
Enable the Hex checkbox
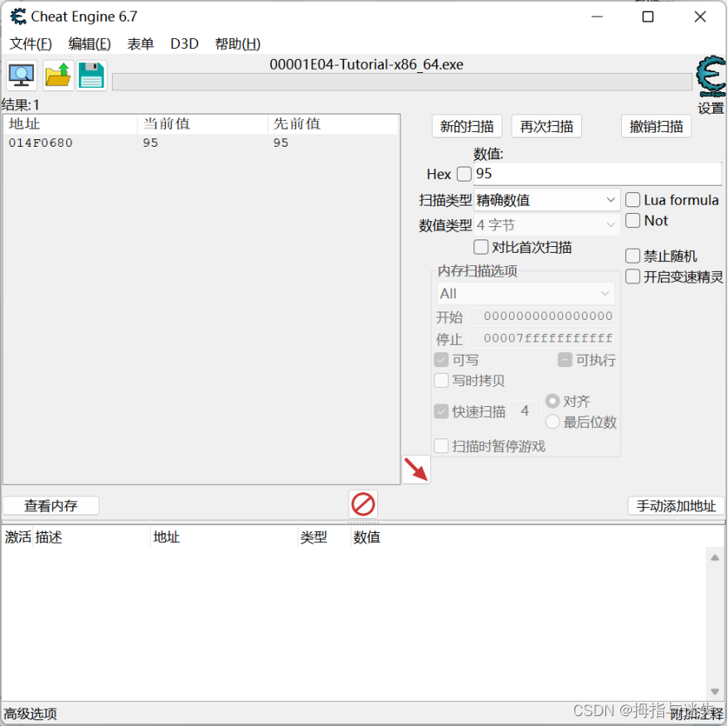[463, 174]
